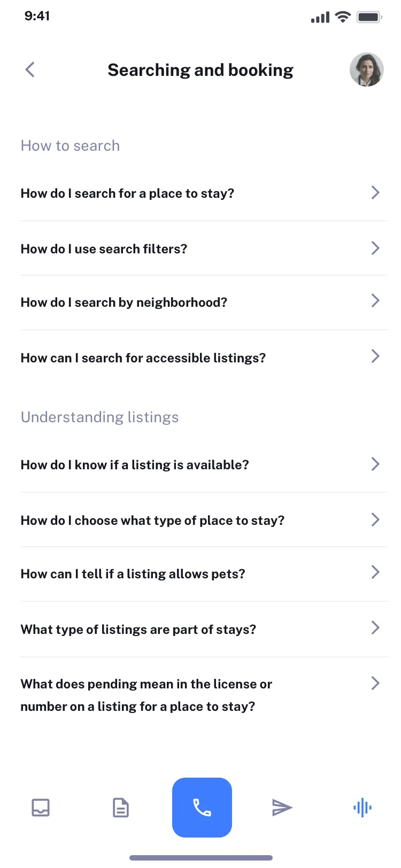Tap the battery indicator icon
The height and width of the screenshot is (868, 401).
[x=369, y=17]
